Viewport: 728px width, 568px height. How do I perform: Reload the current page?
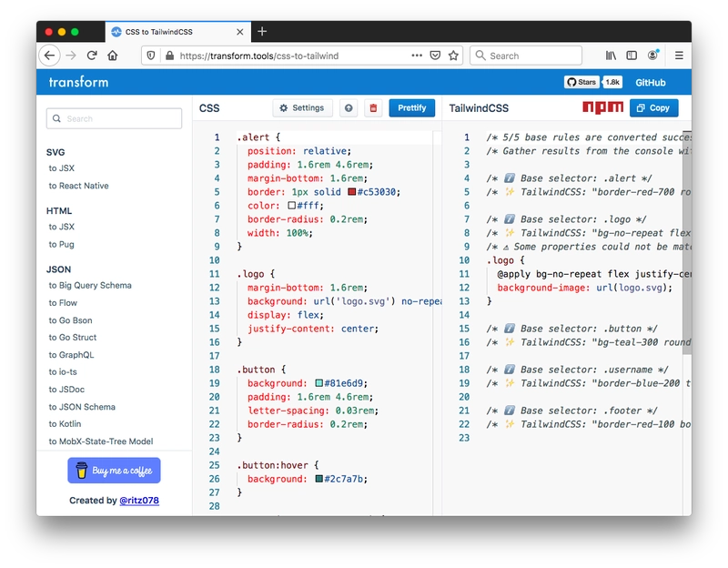92,56
